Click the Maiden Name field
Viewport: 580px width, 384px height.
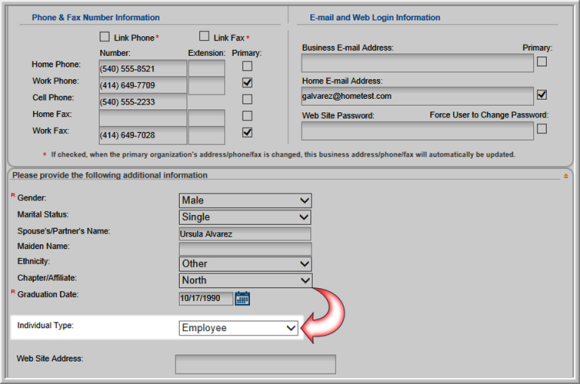(245, 249)
